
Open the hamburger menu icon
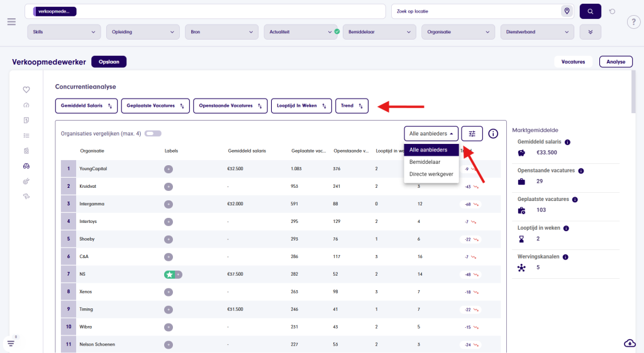click(x=11, y=22)
